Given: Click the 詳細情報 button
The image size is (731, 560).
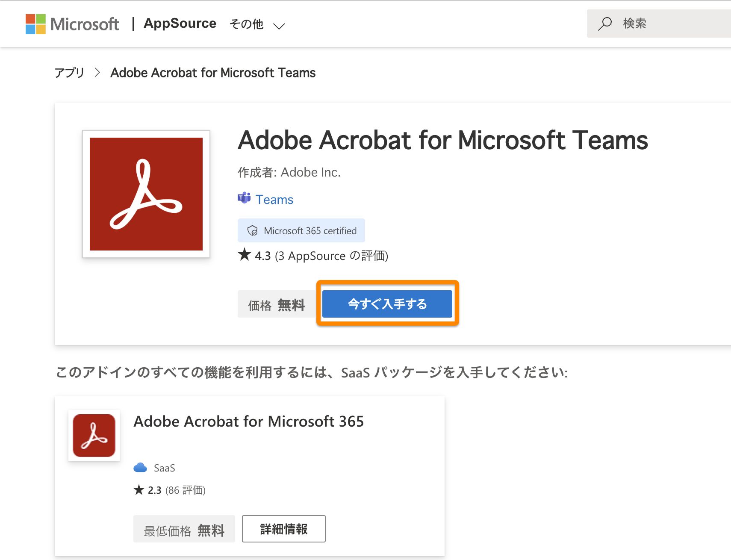Looking at the screenshot, I should point(284,529).
